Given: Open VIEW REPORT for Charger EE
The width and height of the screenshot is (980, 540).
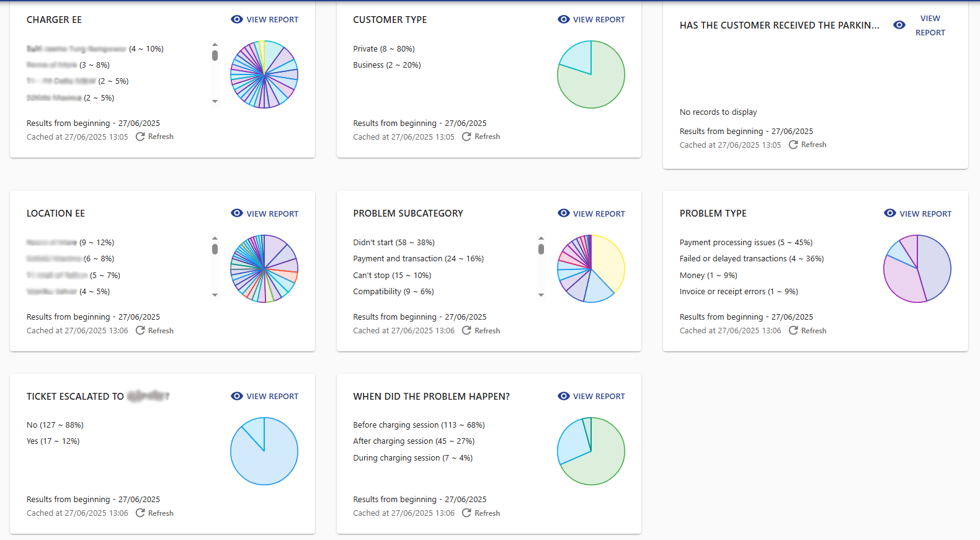Looking at the screenshot, I should (272, 19).
